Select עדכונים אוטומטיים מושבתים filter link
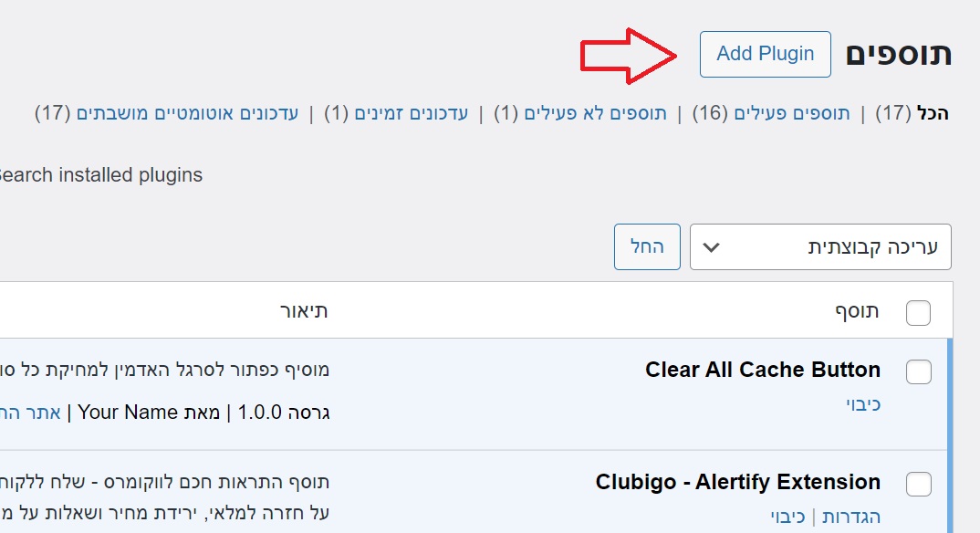Image resolution: width=980 pixels, height=533 pixels. 187,113
